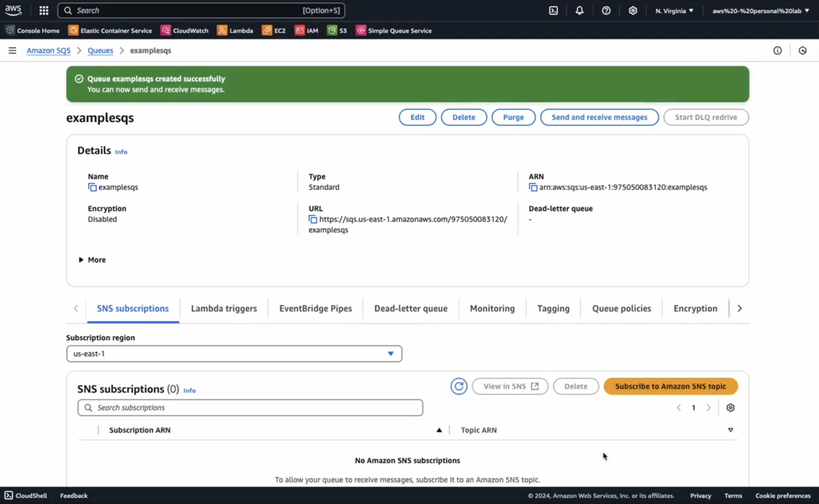Sort by Topic ARN column arrow
This screenshot has width=819, height=504.
coord(730,430)
